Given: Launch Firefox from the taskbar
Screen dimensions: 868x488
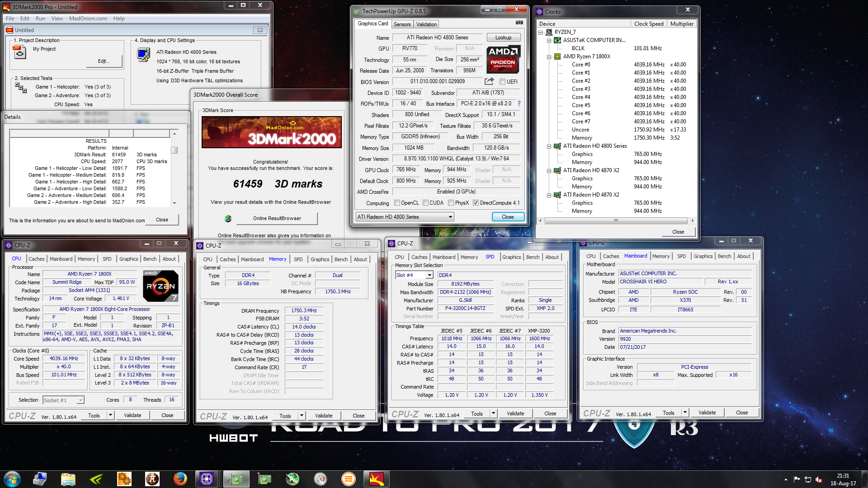Looking at the screenshot, I should click(180, 479).
